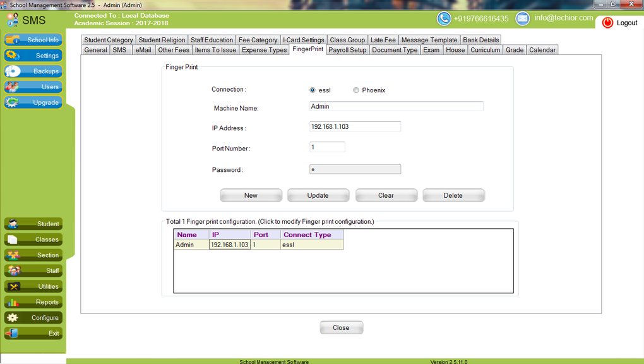Screen dimensions: 644x364
Task: Click the Close button at the bottom
Action: [341, 327]
